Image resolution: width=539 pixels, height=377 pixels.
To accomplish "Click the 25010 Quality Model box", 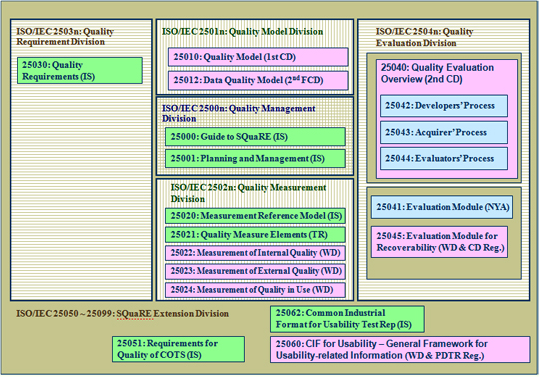I will pos(258,57).
